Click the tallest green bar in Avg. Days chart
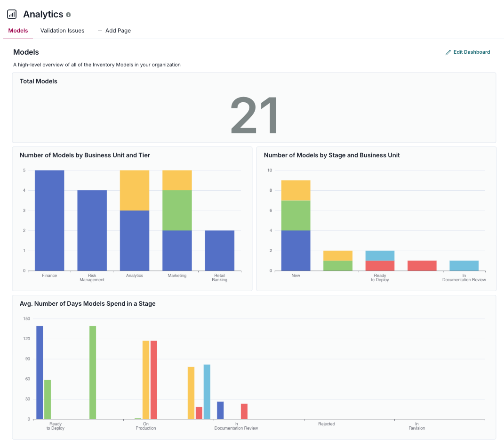 coord(93,372)
